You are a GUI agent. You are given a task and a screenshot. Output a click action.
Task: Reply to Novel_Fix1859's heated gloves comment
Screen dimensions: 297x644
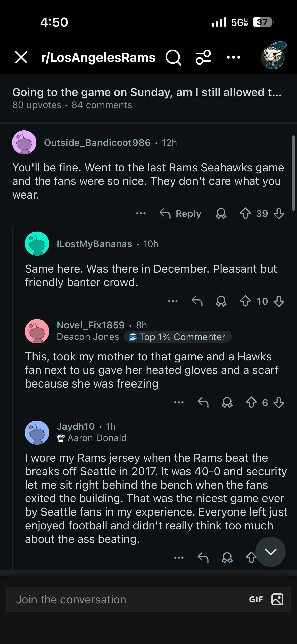tap(203, 403)
